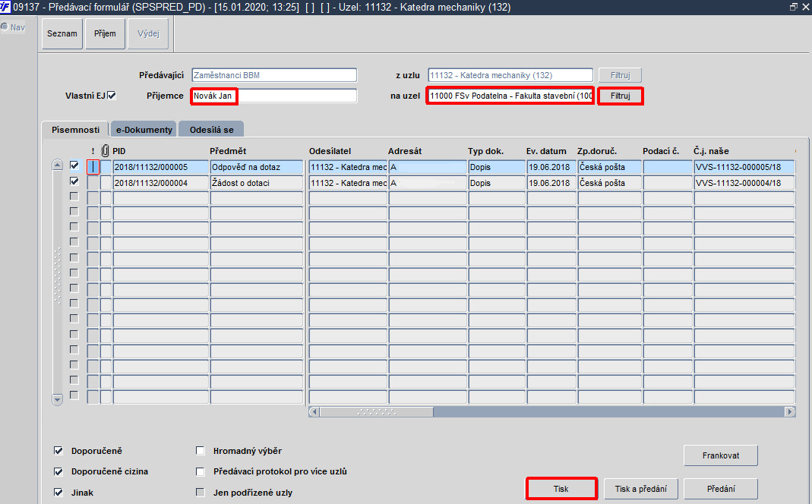Screen dimensions: 812x504
Task: Click the Tisk button
Action: [561, 489]
